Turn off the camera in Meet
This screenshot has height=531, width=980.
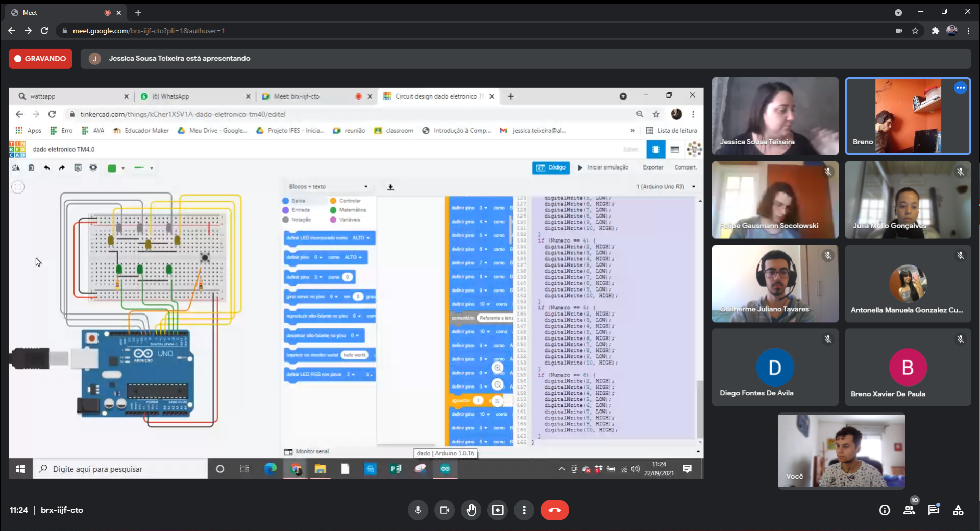pos(444,510)
